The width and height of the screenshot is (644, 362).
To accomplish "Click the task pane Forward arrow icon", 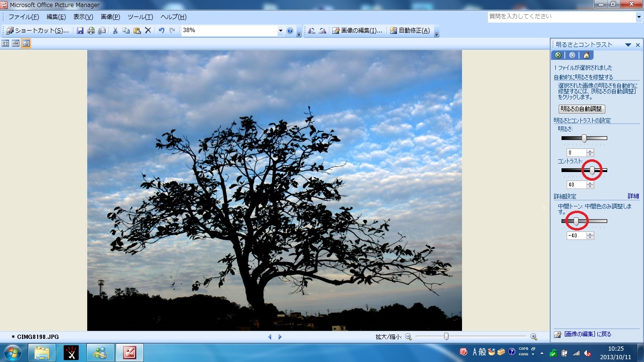I will point(572,55).
